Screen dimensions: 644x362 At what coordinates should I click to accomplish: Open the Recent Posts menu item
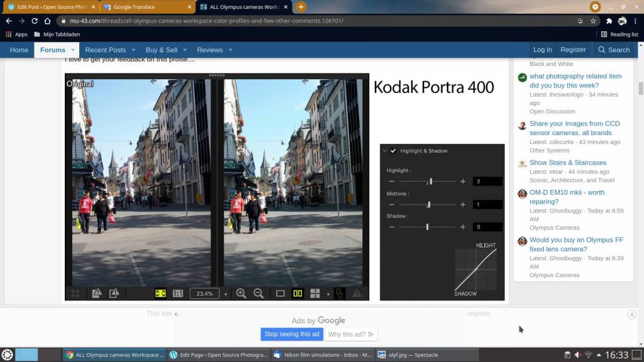(105, 50)
